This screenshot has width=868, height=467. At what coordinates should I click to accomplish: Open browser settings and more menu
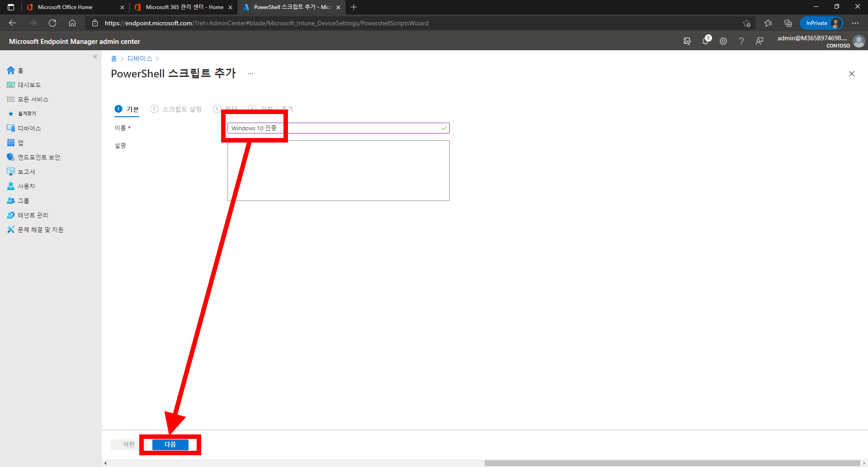point(855,23)
